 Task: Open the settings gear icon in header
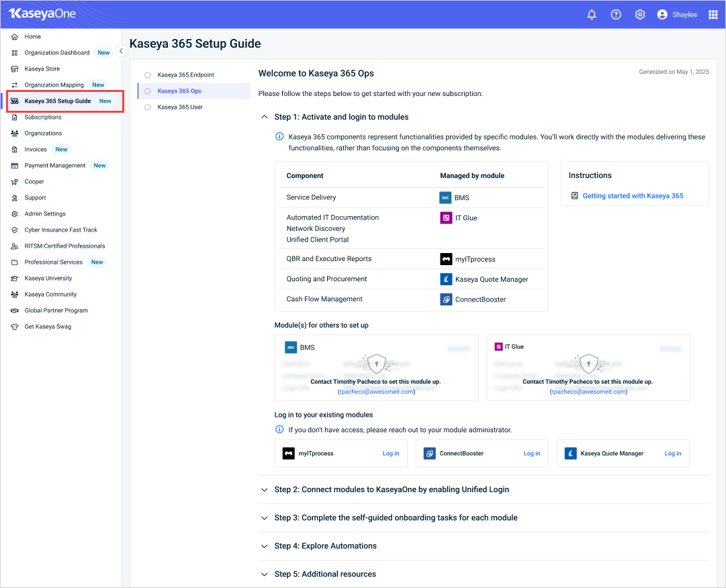coord(640,14)
